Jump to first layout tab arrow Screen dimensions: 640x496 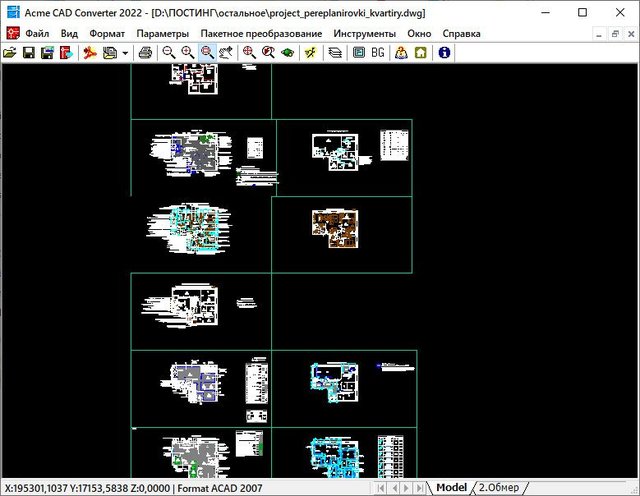tap(379, 487)
